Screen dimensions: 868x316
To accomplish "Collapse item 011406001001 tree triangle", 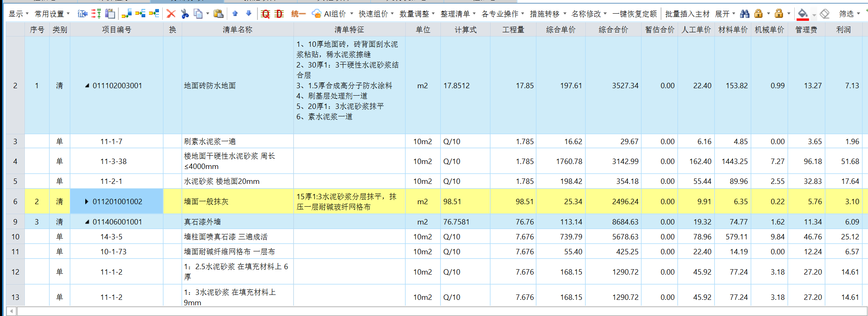I will [x=87, y=222].
